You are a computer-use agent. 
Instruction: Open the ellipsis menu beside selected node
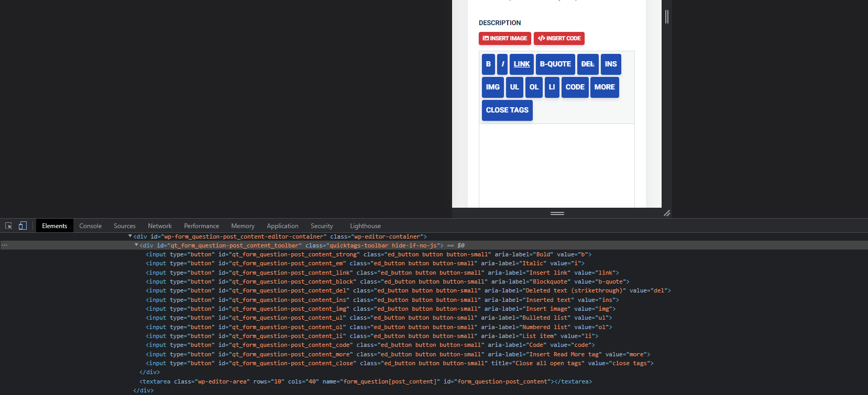pos(5,245)
